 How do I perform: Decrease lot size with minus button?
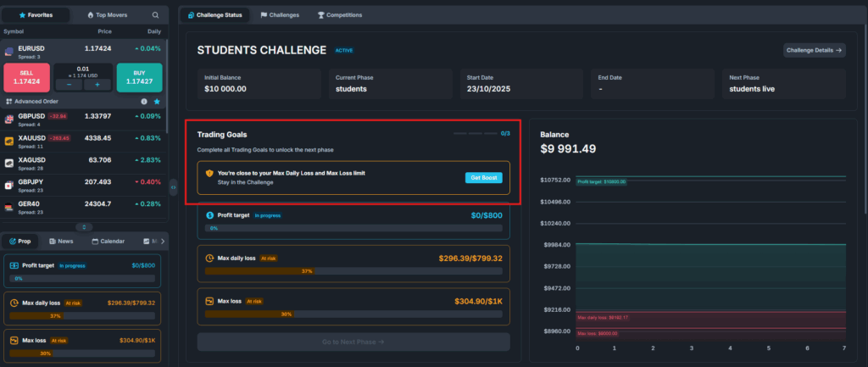(x=69, y=85)
